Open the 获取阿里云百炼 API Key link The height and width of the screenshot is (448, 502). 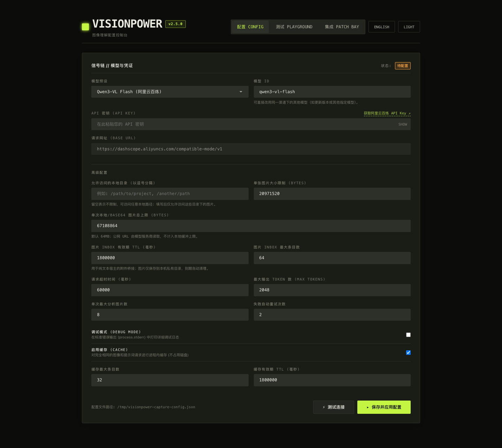click(x=387, y=113)
